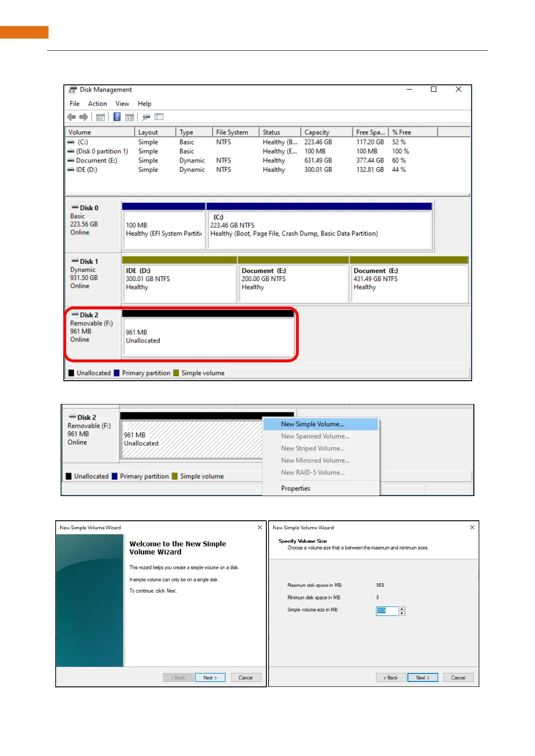The image size is (535, 756).
Task: Click the Disk Management title bar icon
Action: tap(73, 90)
